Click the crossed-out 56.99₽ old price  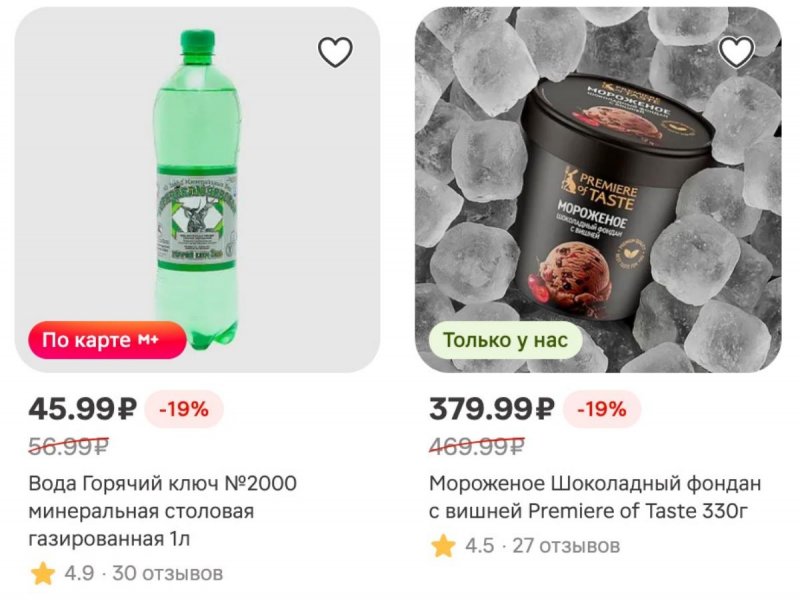point(68,446)
